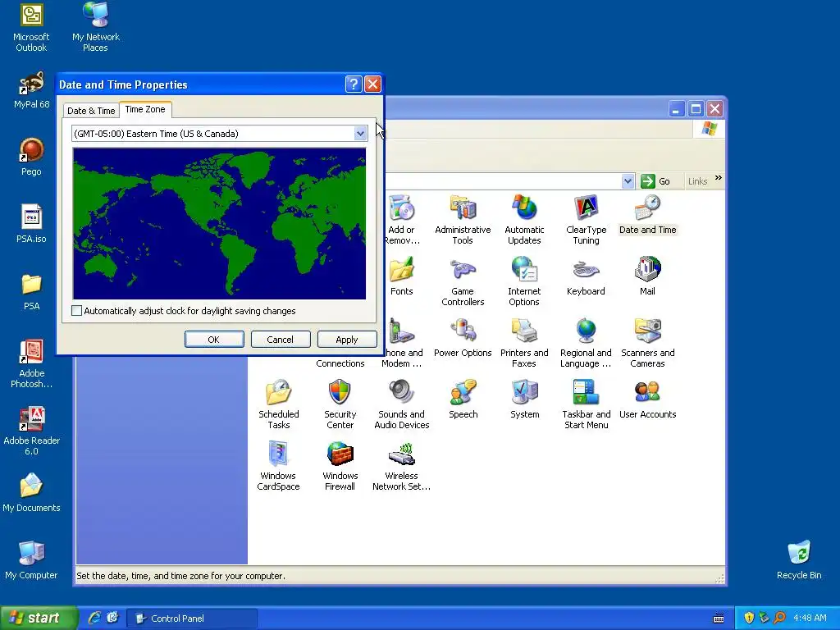This screenshot has height=630, width=840.
Task: Expand the Links toolbar chevron
Action: coord(719,178)
